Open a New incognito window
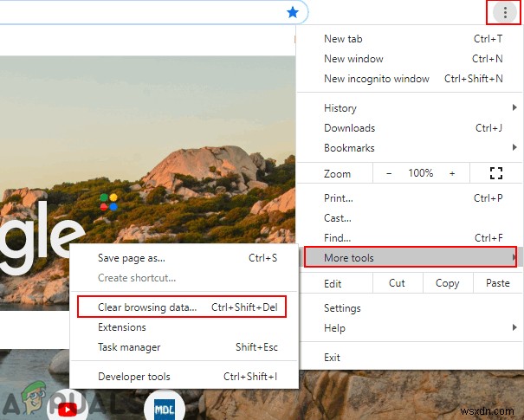 (x=410, y=79)
